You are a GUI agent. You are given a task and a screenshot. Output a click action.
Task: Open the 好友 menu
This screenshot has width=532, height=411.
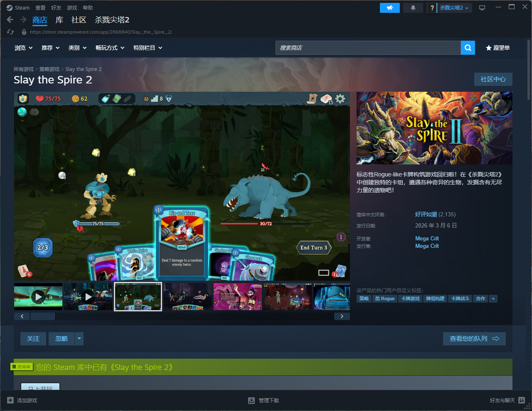click(56, 8)
